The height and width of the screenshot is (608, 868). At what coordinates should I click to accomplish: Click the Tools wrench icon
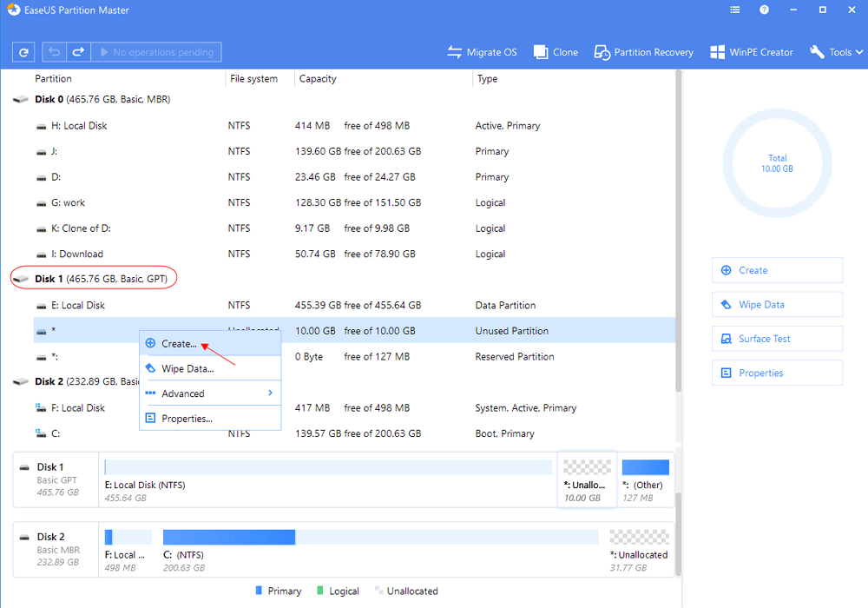(817, 52)
